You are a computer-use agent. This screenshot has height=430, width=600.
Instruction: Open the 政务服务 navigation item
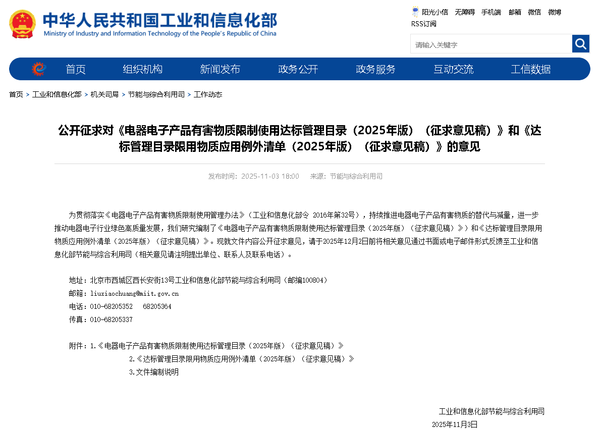click(x=375, y=69)
